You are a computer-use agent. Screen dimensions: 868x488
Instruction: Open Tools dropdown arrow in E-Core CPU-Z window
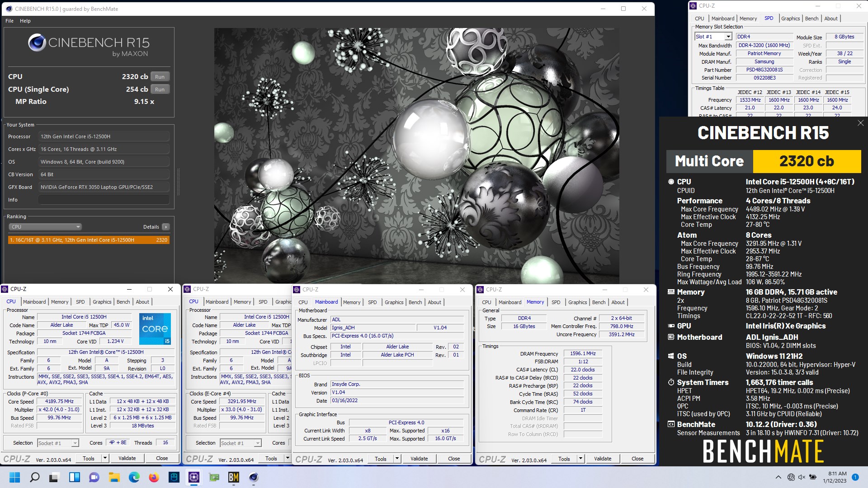click(x=288, y=458)
